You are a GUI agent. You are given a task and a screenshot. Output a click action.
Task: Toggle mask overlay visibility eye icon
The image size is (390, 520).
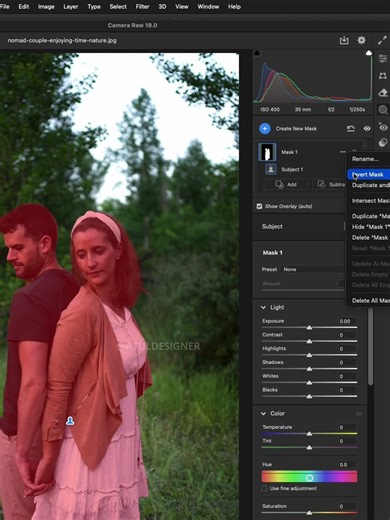(x=367, y=129)
